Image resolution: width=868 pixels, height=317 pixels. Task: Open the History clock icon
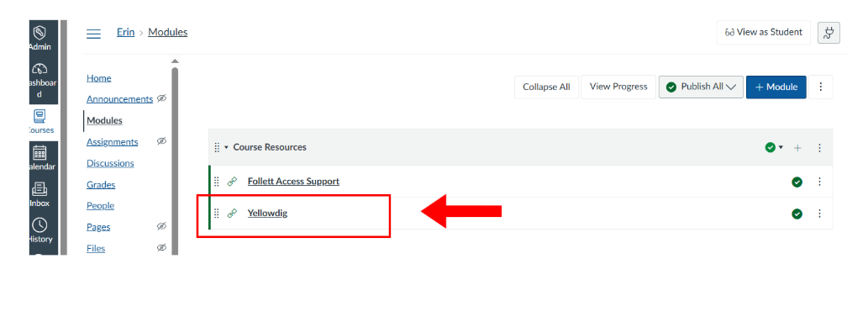(x=39, y=225)
